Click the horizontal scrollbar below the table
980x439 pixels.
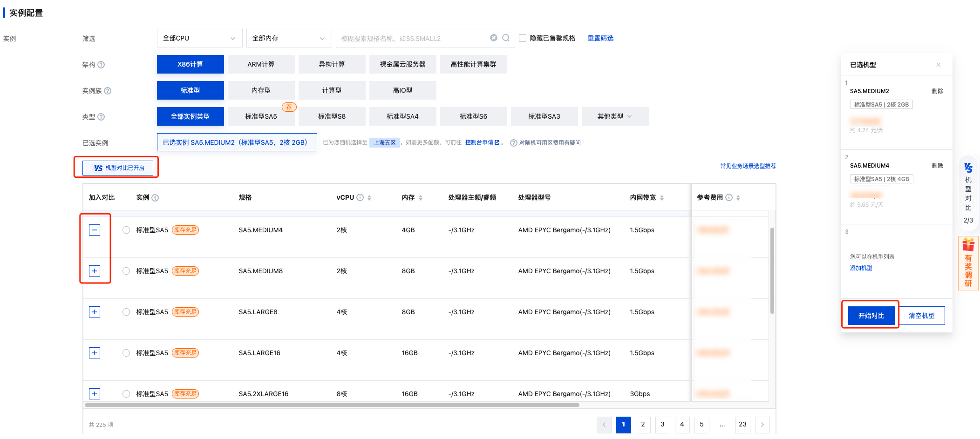(332, 405)
